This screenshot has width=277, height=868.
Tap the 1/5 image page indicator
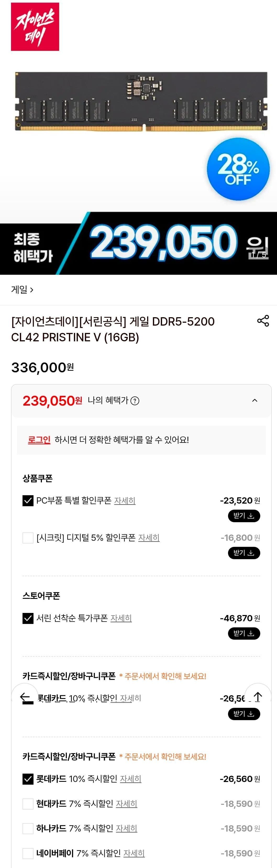258,255
